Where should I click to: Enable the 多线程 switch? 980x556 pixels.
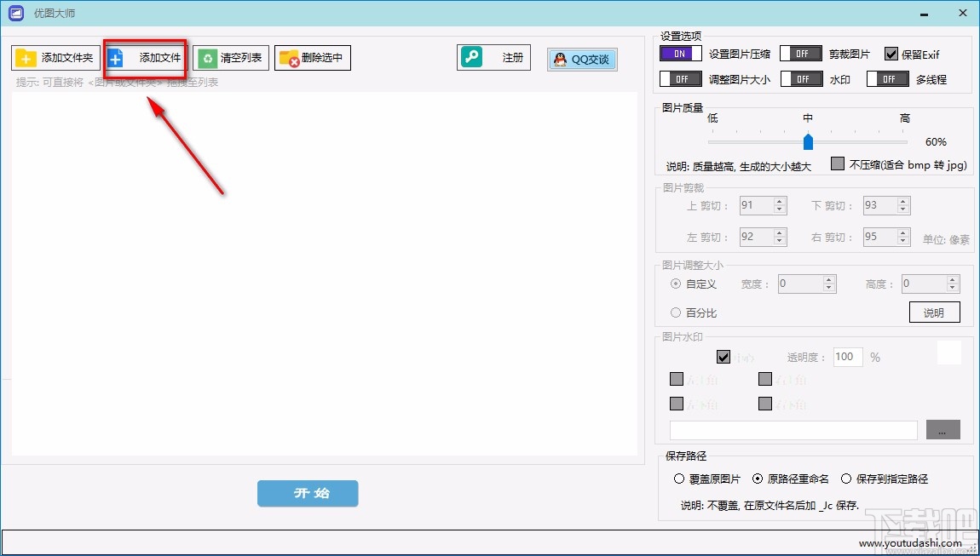(x=888, y=78)
